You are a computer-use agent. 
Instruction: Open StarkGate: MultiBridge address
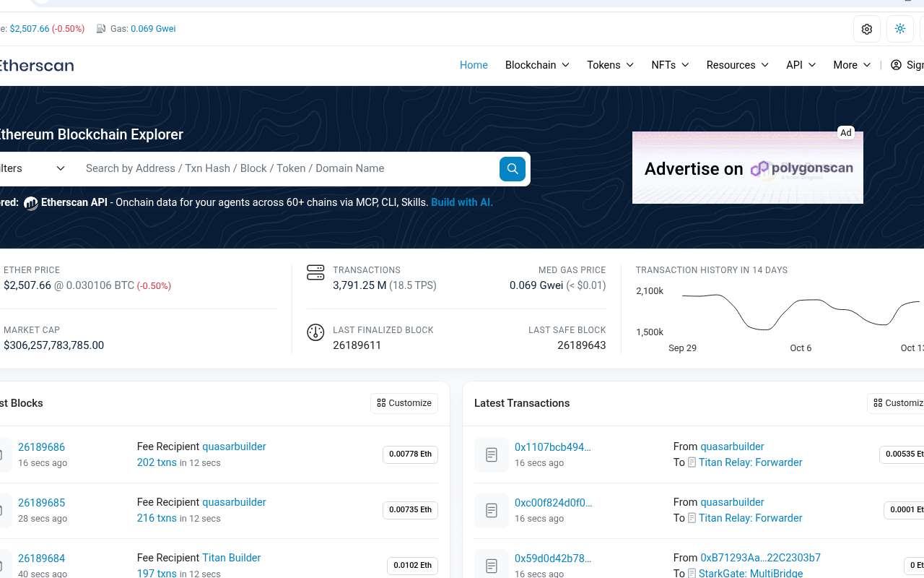click(751, 574)
